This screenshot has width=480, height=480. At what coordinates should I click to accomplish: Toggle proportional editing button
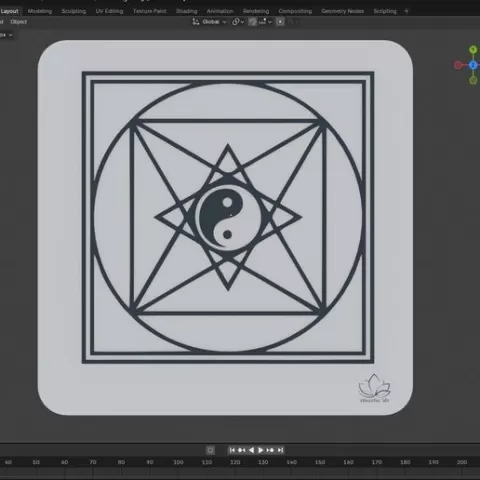[x=280, y=22]
